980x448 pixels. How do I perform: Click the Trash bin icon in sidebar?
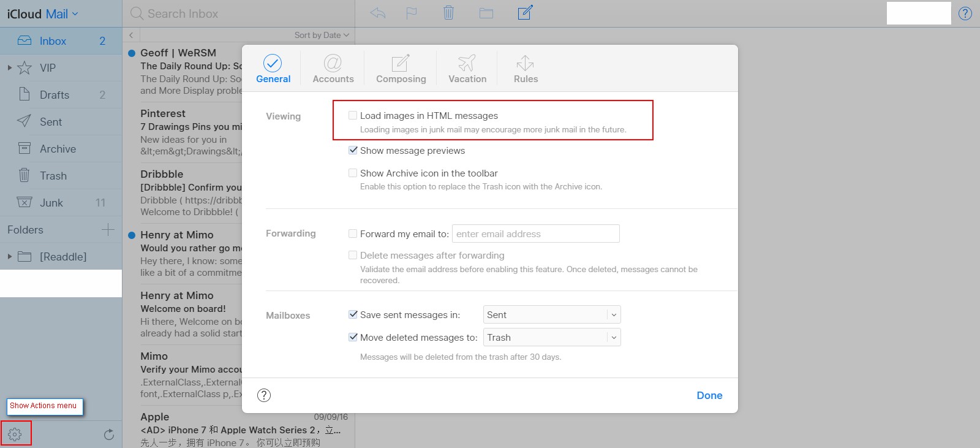(x=24, y=175)
